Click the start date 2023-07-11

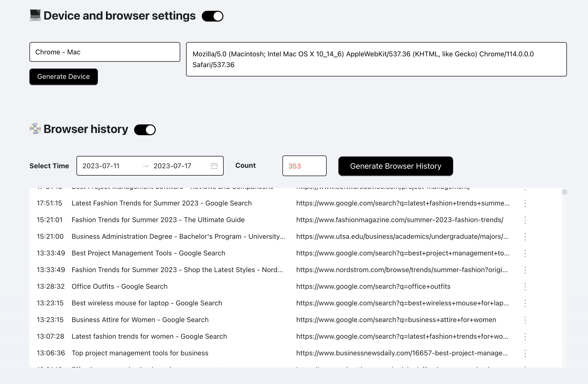coord(101,166)
